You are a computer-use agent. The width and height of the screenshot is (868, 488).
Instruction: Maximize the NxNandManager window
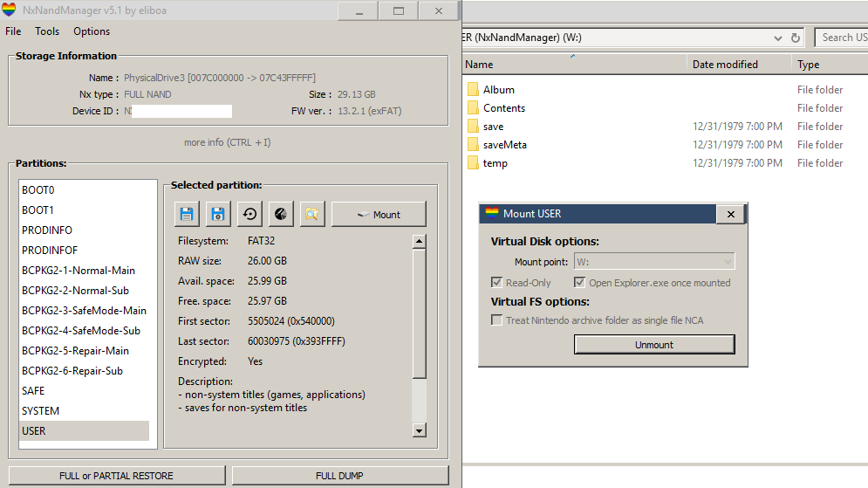click(x=399, y=11)
